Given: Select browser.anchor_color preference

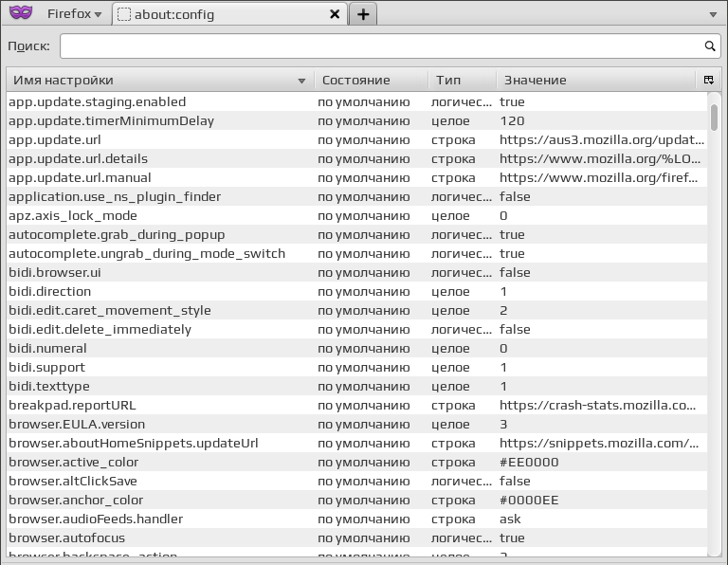Looking at the screenshot, I should point(357,500).
